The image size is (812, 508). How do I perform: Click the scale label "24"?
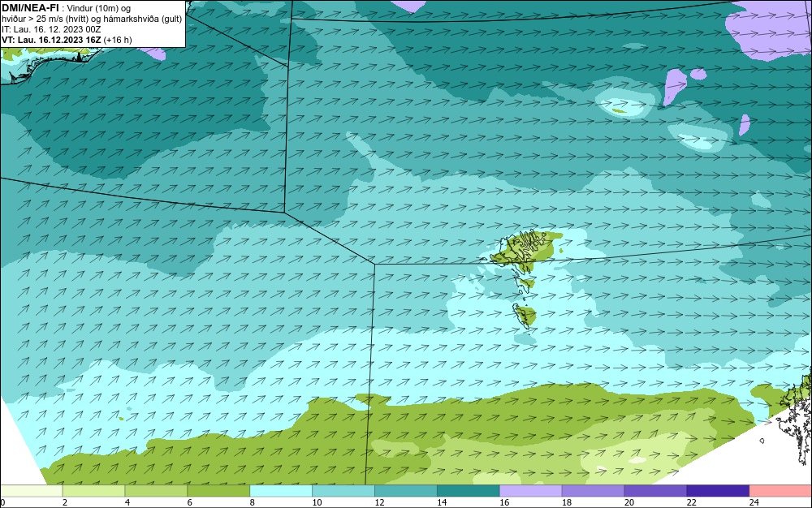[754, 502]
